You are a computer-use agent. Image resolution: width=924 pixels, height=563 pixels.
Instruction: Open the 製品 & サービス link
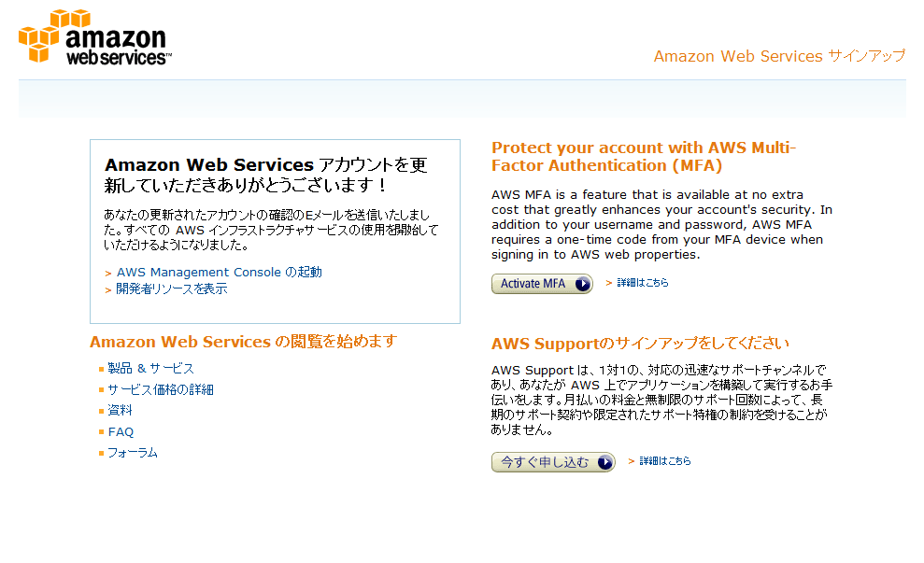coord(150,369)
